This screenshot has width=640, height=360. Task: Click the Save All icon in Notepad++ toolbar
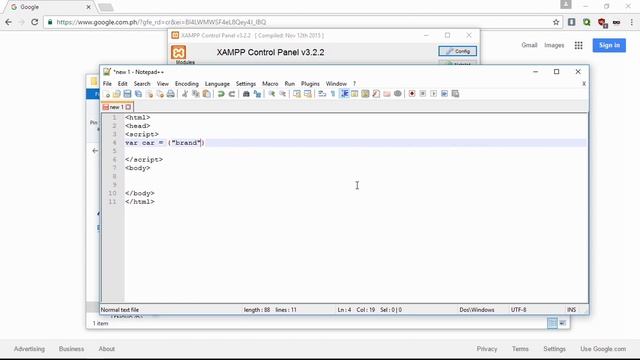coord(138,94)
